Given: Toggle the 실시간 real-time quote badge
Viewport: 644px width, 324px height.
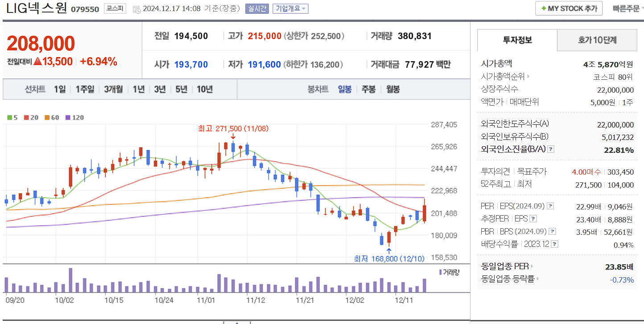Looking at the screenshot, I should tap(256, 8).
